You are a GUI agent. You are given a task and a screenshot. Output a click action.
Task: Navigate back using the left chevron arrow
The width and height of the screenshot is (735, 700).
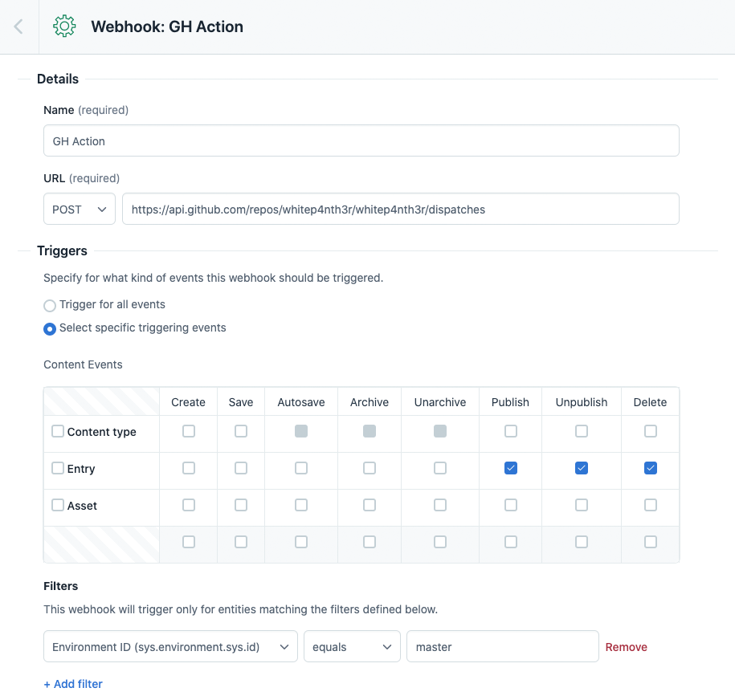click(x=18, y=26)
